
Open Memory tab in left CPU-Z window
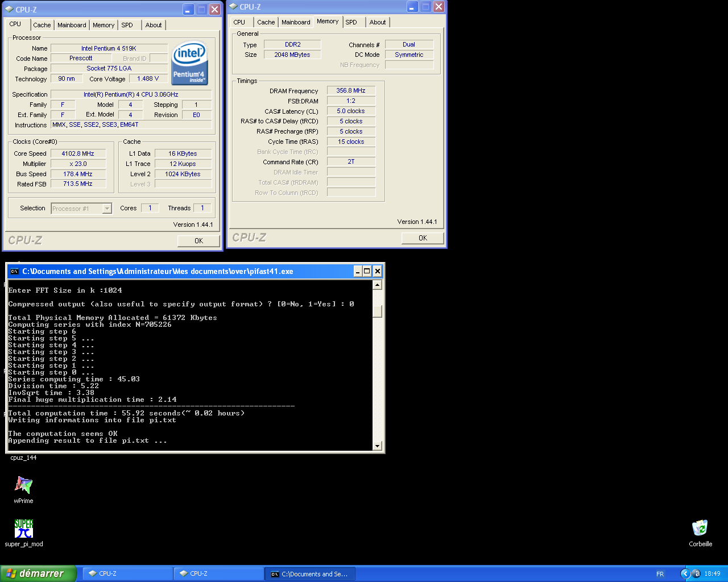(104, 25)
